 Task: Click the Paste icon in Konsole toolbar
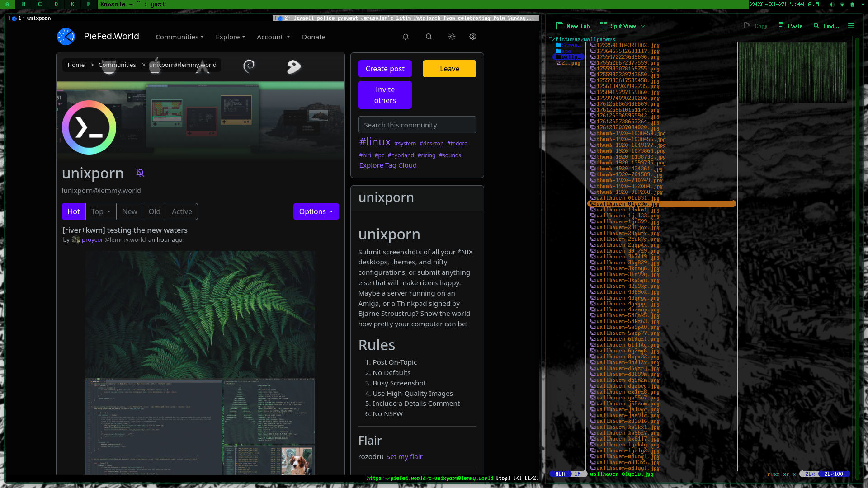(x=781, y=26)
